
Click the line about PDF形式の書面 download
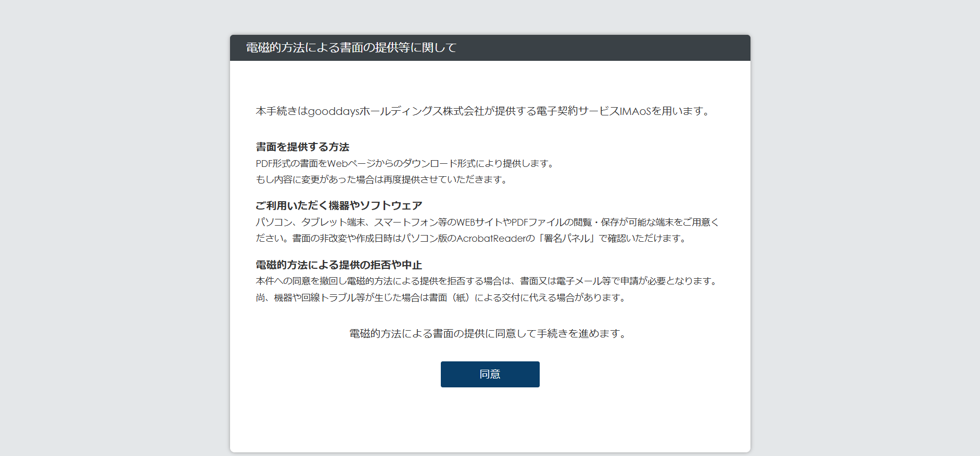click(x=405, y=164)
